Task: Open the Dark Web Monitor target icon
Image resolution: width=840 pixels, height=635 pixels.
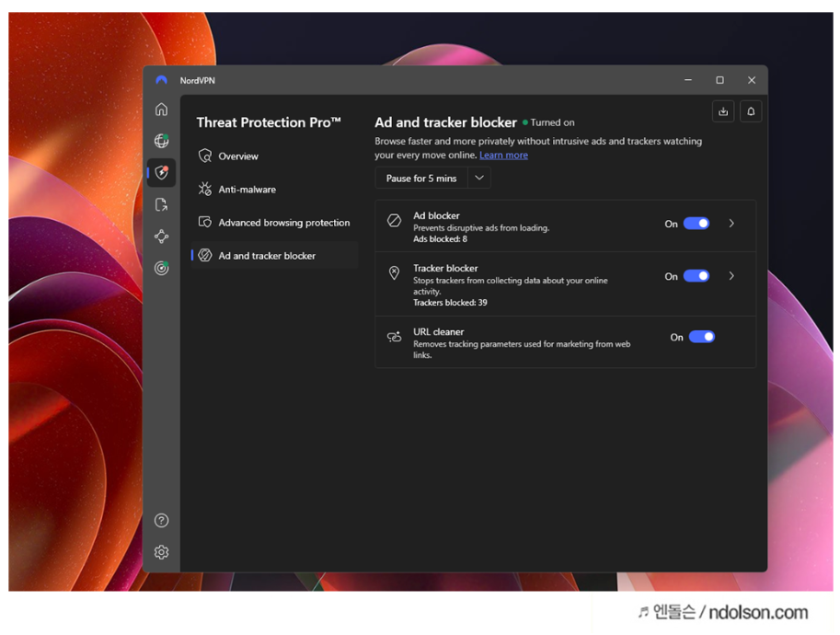Action: coord(161,268)
